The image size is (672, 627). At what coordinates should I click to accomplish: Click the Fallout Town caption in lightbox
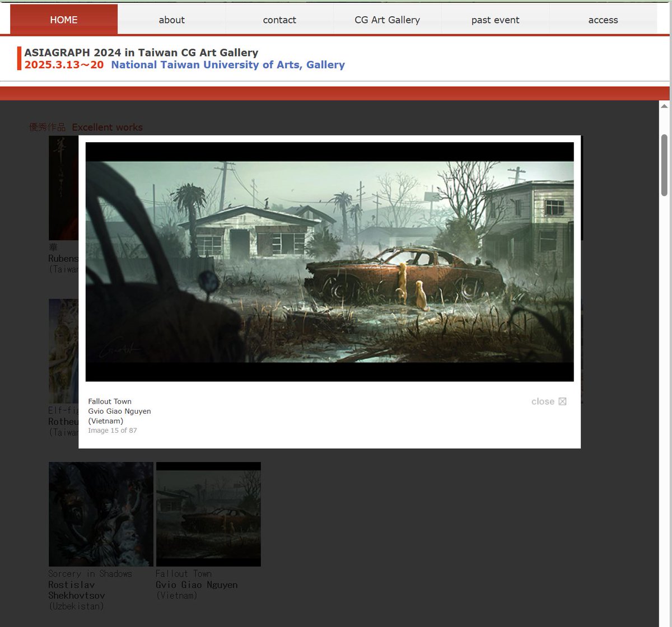(x=110, y=401)
